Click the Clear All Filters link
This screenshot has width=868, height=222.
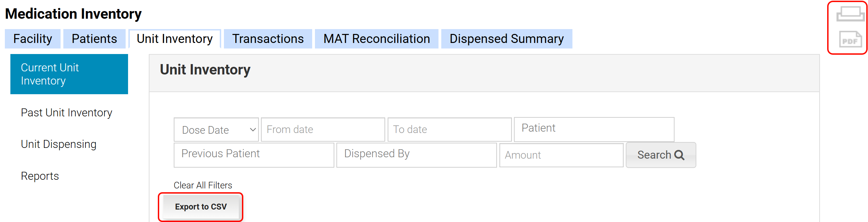(x=203, y=185)
